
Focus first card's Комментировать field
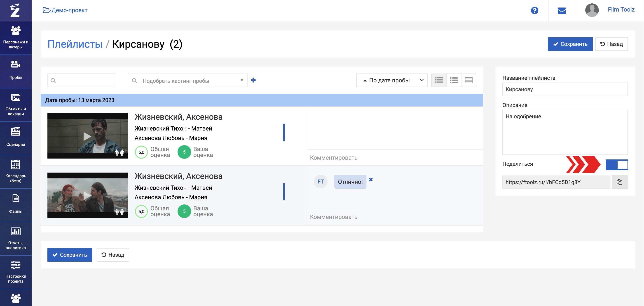[395, 158]
